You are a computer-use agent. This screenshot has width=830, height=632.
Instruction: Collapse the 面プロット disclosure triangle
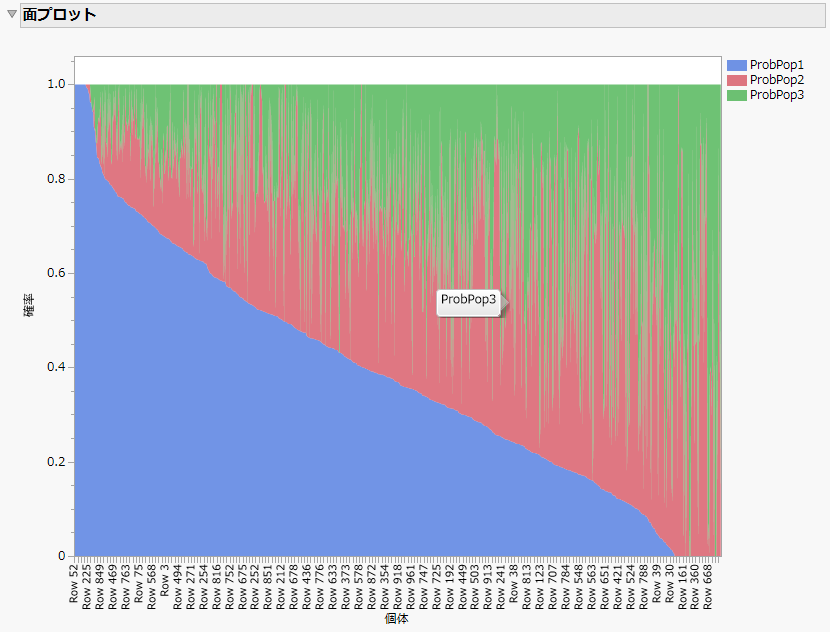[12, 14]
